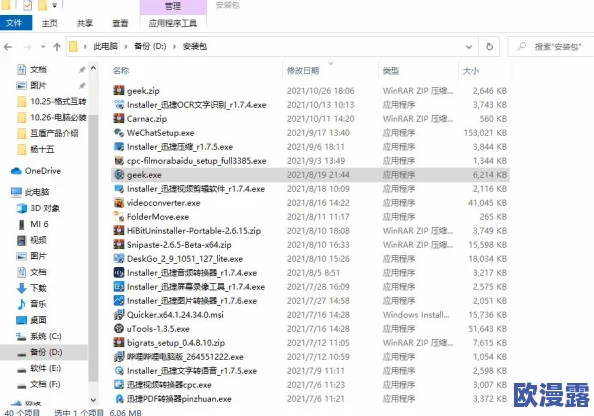
Task: Click the 迅捷屏幕录像工具 installer icon
Action: pos(119,287)
